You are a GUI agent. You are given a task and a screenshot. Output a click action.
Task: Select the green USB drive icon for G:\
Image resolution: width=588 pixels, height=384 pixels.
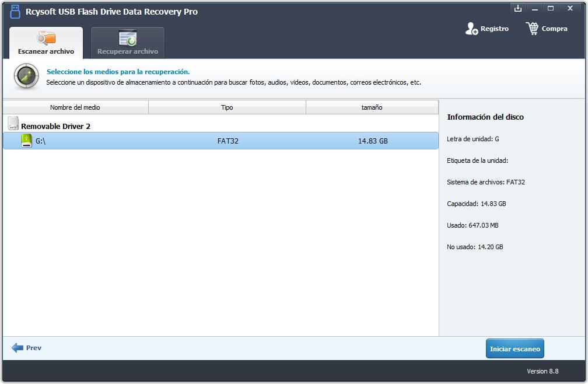(x=26, y=141)
